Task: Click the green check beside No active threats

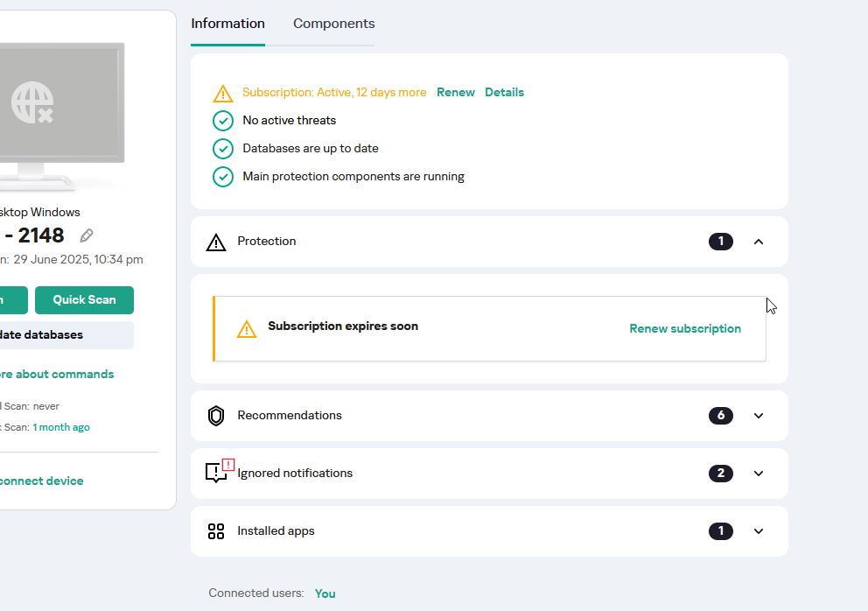Action: tap(223, 121)
